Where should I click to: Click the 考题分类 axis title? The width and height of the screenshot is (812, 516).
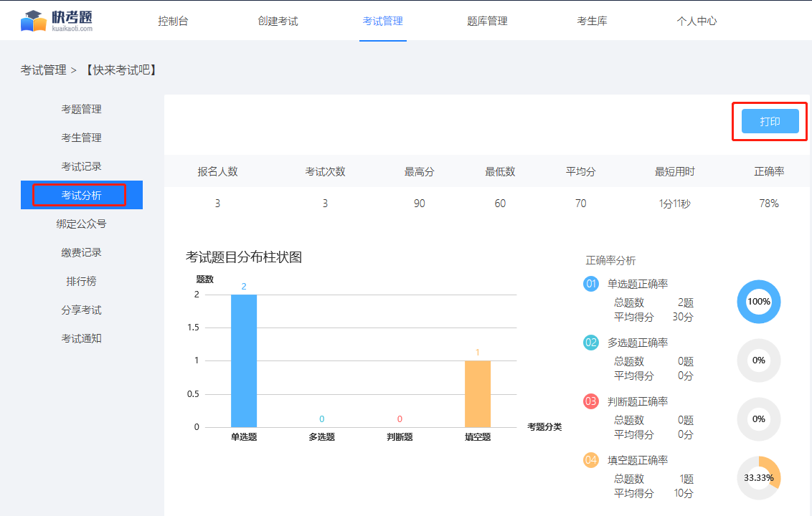544,427
